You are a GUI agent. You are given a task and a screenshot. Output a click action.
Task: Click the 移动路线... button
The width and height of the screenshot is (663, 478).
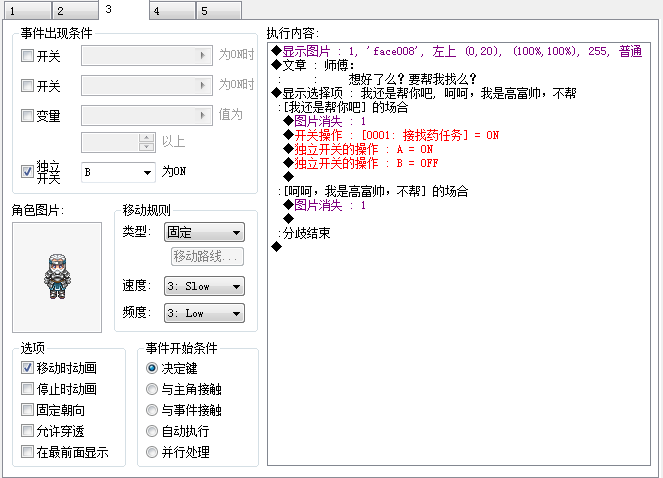tap(207, 256)
